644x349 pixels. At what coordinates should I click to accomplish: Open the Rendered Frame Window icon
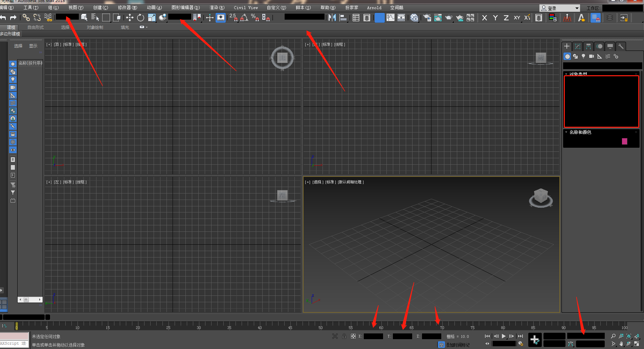tap(438, 18)
